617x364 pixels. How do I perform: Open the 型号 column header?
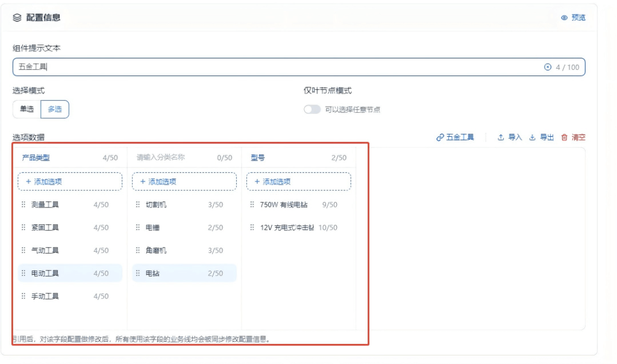coord(259,157)
